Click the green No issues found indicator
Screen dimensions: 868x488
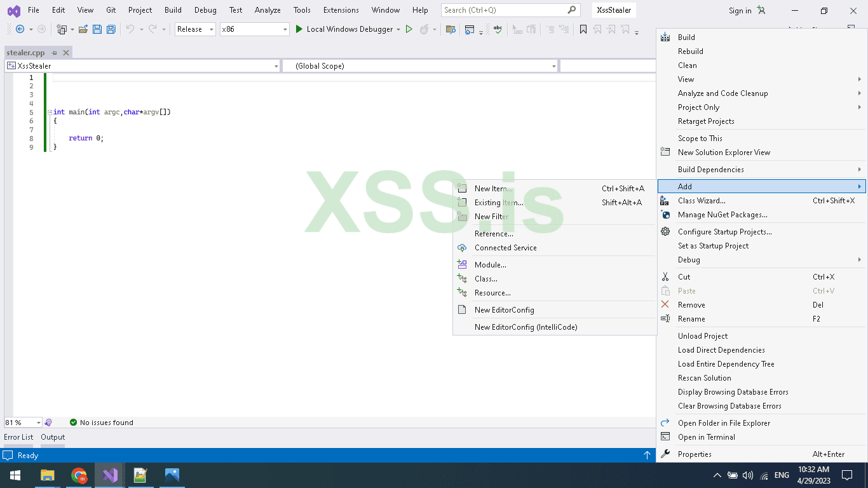102,423
